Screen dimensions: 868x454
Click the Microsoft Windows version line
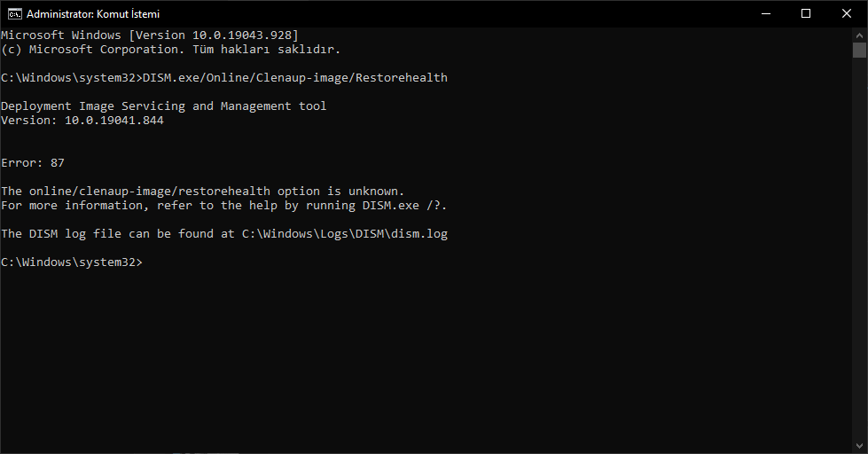(x=150, y=35)
